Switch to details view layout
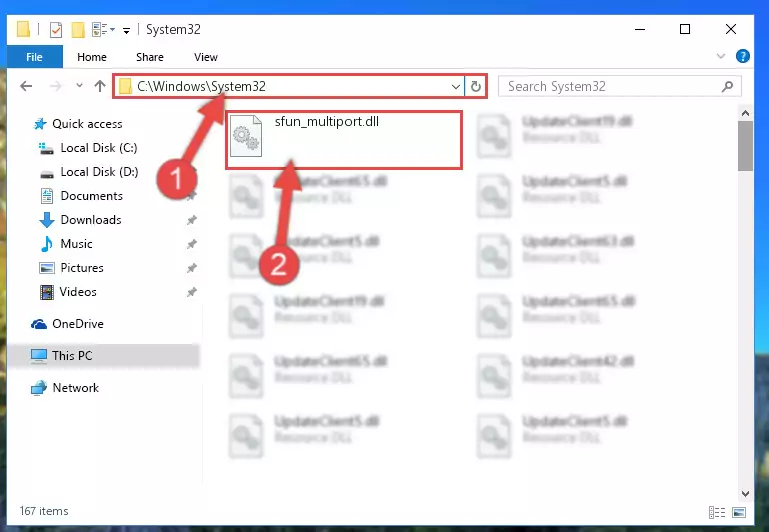769x532 pixels. coord(717,512)
